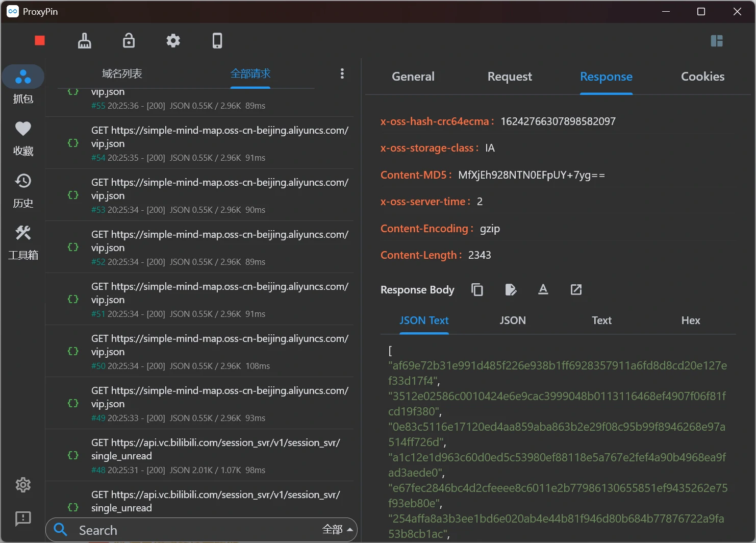This screenshot has width=756, height=543.
Task: Open the 收藏 favorites heart section
Action: click(x=23, y=138)
